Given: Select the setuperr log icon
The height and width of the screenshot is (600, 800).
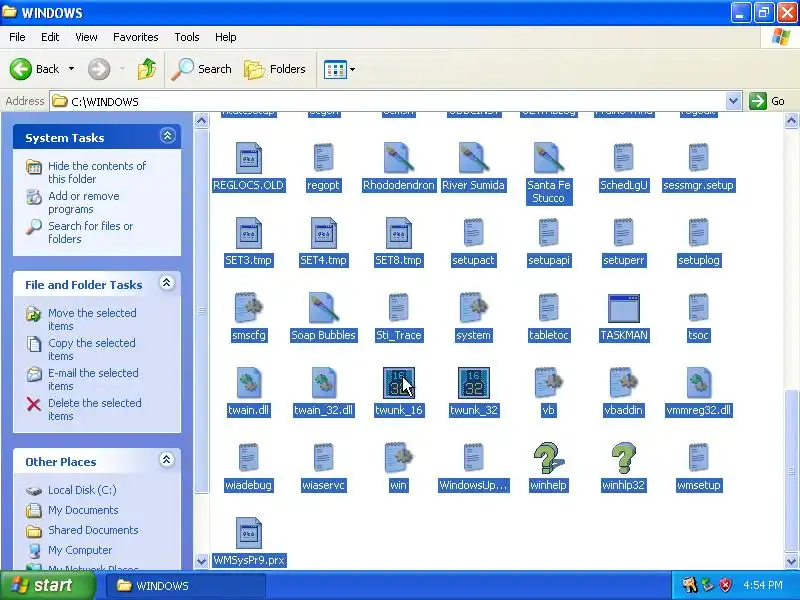Looking at the screenshot, I should click(x=623, y=233).
